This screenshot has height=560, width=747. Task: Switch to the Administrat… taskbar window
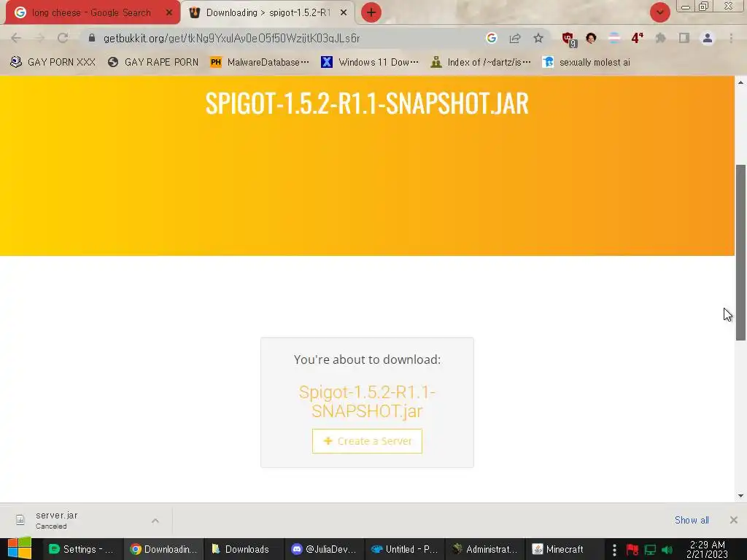486,549
